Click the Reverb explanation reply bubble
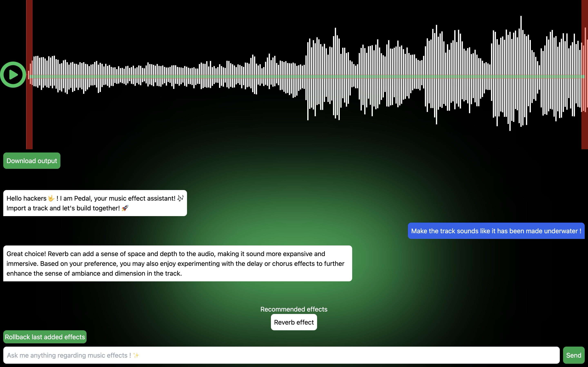Screen dimensions: 588x367 177,263
